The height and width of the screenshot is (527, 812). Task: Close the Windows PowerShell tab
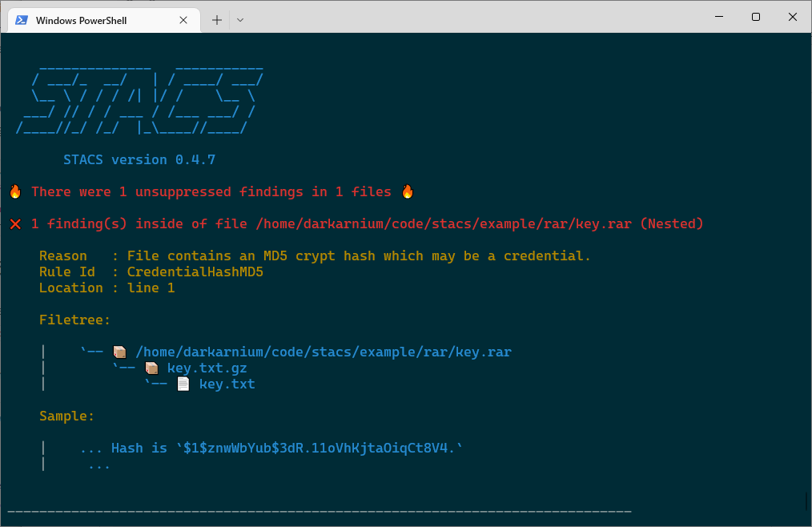click(x=183, y=20)
